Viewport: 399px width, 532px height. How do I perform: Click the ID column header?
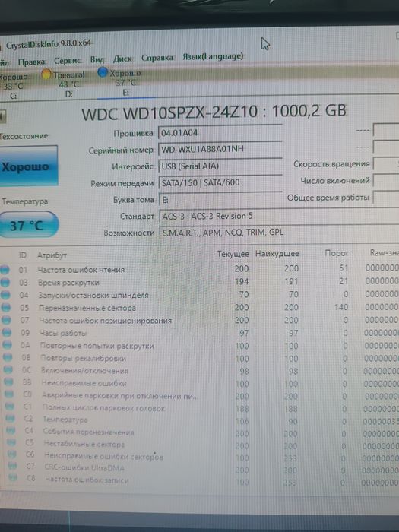23,255
